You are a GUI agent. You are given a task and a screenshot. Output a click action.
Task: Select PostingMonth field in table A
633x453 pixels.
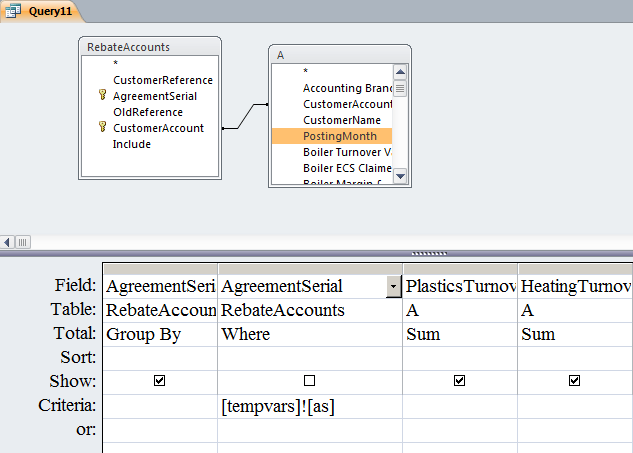pos(332,136)
